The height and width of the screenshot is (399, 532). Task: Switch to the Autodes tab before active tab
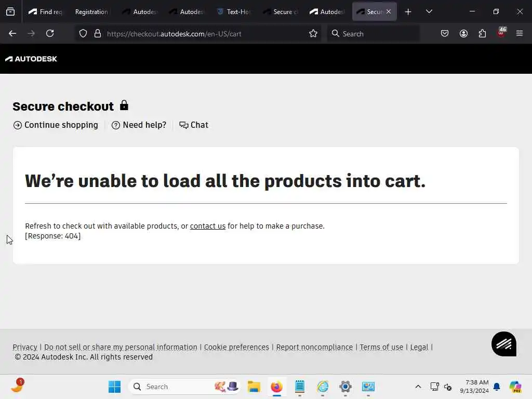pyautogui.click(x=328, y=12)
